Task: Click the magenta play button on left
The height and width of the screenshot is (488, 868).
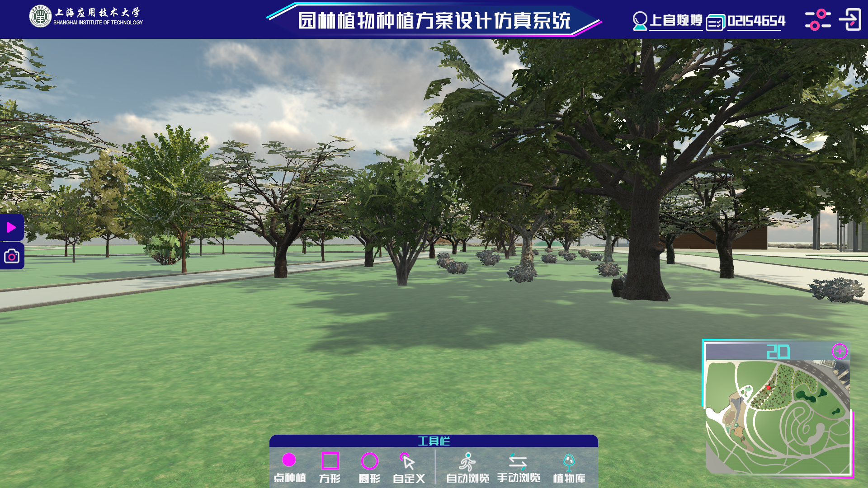Action: click(12, 227)
